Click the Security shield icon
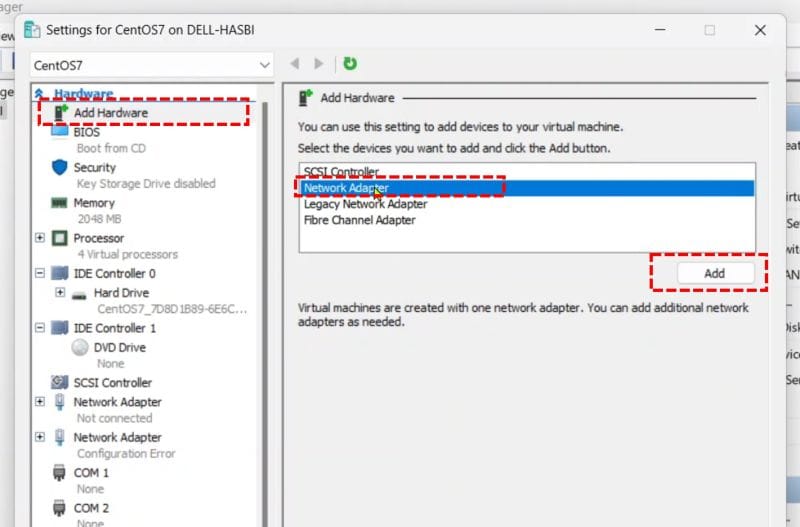The height and width of the screenshot is (527, 800). point(59,168)
